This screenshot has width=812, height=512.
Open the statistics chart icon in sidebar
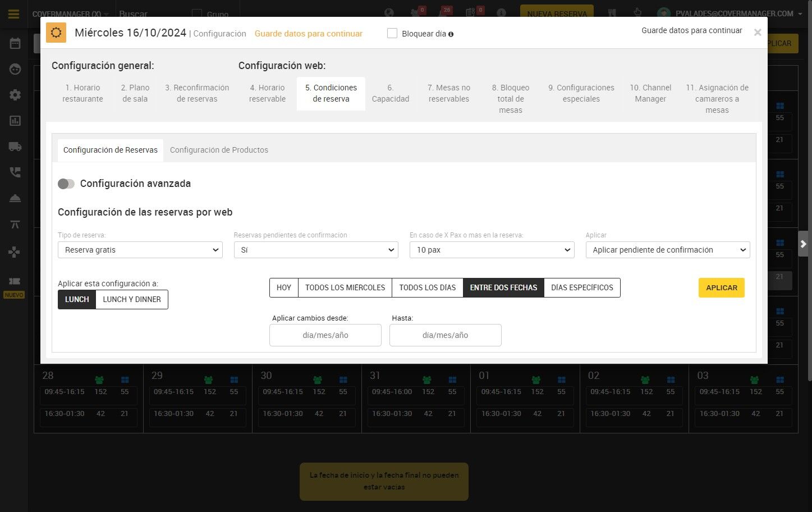click(15, 121)
